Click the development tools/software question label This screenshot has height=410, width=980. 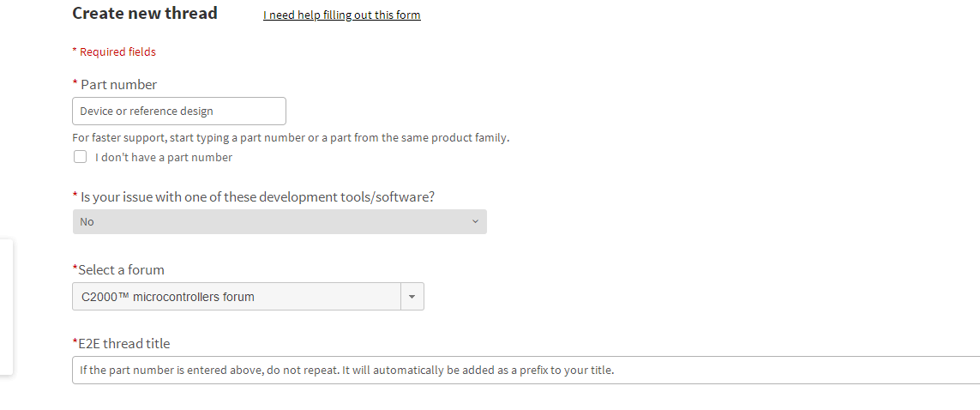(257, 197)
